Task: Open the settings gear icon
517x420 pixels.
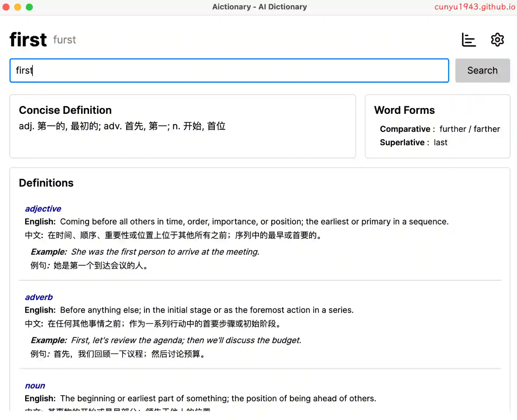Action: click(x=497, y=40)
